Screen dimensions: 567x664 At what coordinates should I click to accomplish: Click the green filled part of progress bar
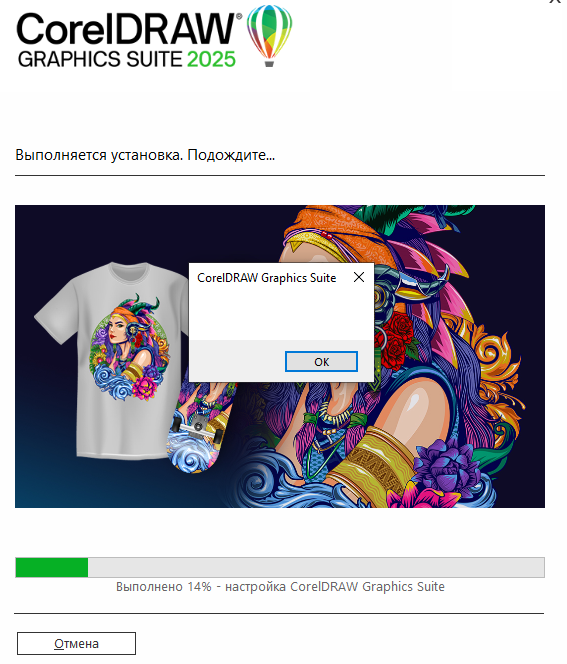click(x=52, y=567)
